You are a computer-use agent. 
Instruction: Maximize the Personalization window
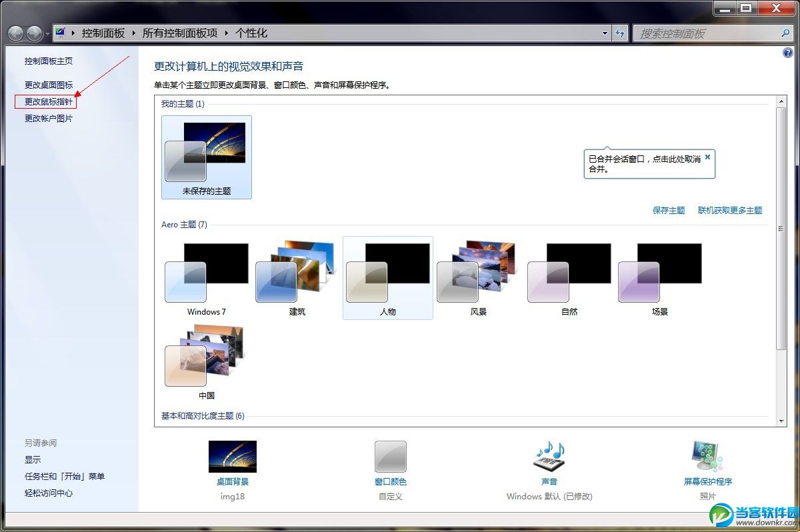[745, 7]
